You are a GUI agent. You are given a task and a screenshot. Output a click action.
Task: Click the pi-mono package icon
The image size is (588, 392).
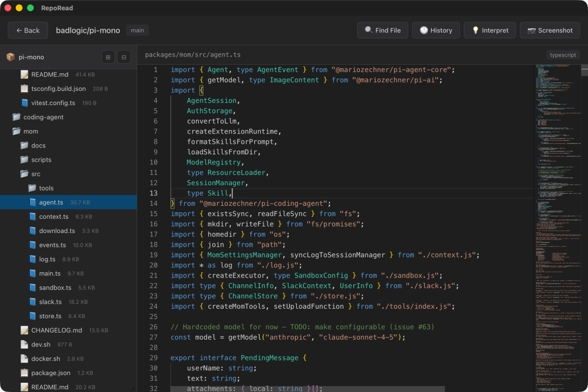click(x=10, y=57)
